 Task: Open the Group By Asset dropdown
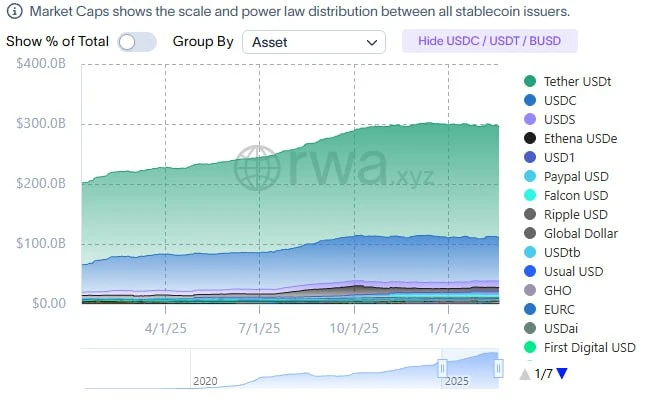click(x=315, y=42)
